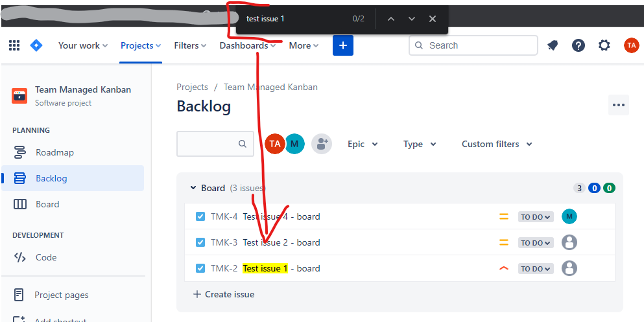
Task: Open the settings gear icon
Action: 604,45
